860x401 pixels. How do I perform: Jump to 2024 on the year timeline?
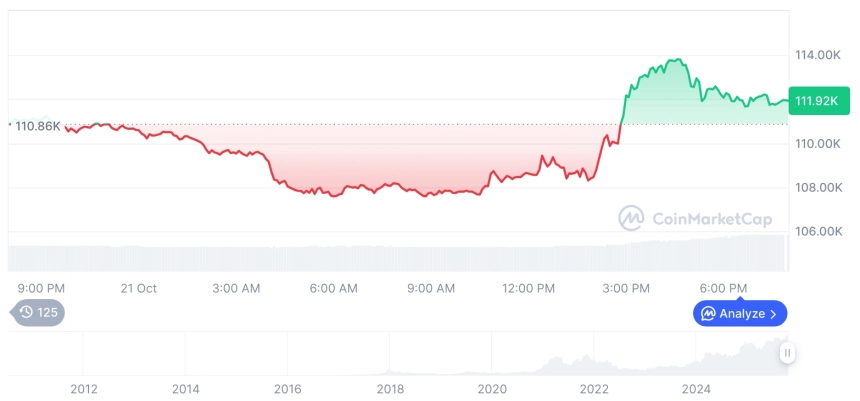pyautogui.click(x=697, y=389)
